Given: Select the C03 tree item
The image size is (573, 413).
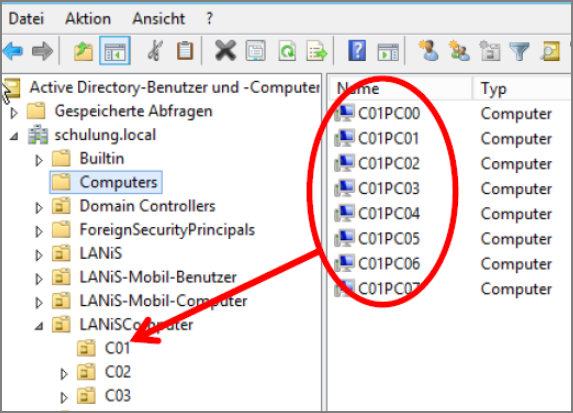Looking at the screenshot, I should point(118,395).
